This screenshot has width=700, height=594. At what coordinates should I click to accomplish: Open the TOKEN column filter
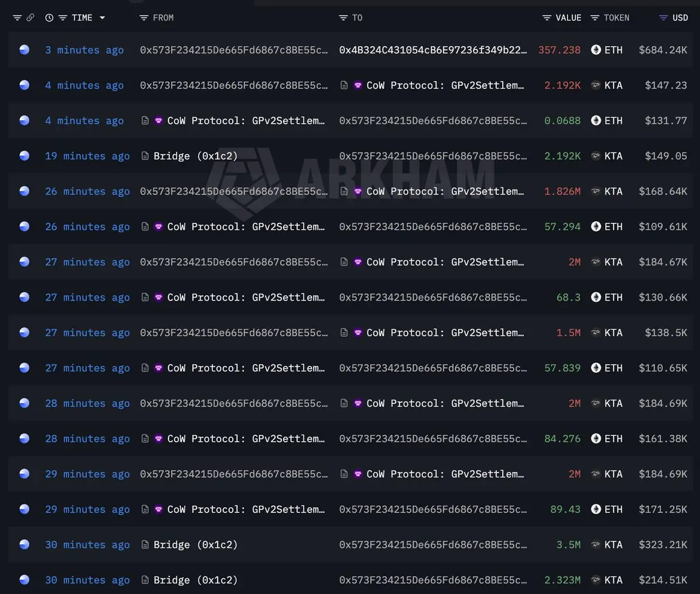[x=595, y=18]
